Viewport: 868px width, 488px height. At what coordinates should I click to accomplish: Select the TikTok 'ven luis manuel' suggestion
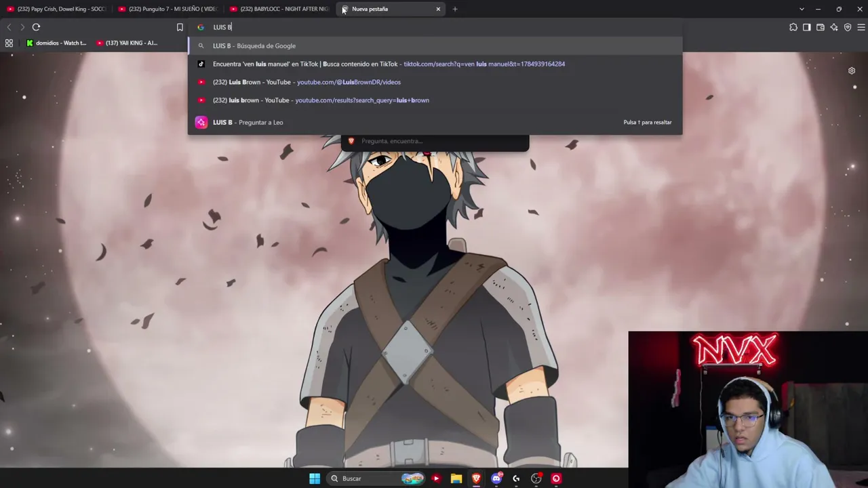click(x=435, y=64)
